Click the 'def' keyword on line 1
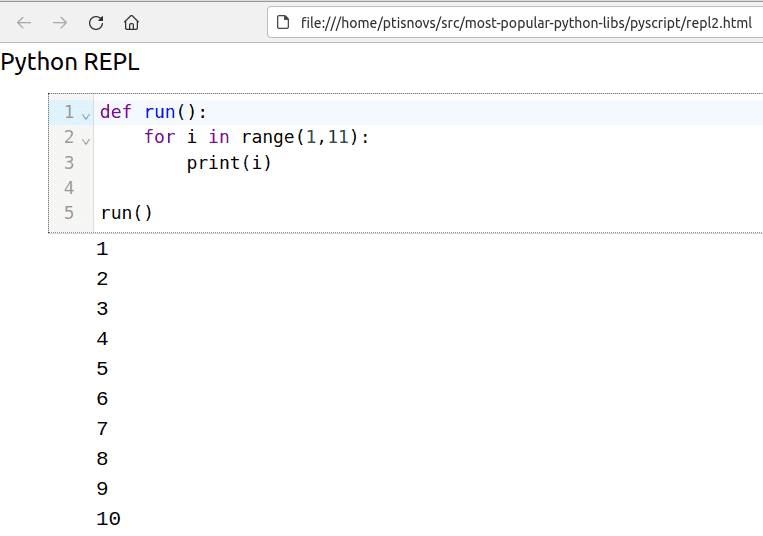The width and height of the screenshot is (763, 536). coord(116,112)
